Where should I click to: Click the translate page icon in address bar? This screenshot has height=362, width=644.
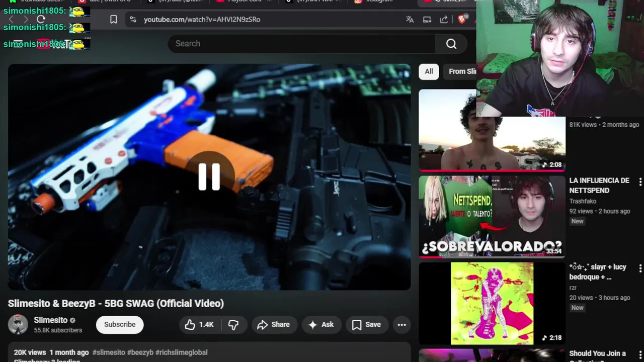point(410,20)
